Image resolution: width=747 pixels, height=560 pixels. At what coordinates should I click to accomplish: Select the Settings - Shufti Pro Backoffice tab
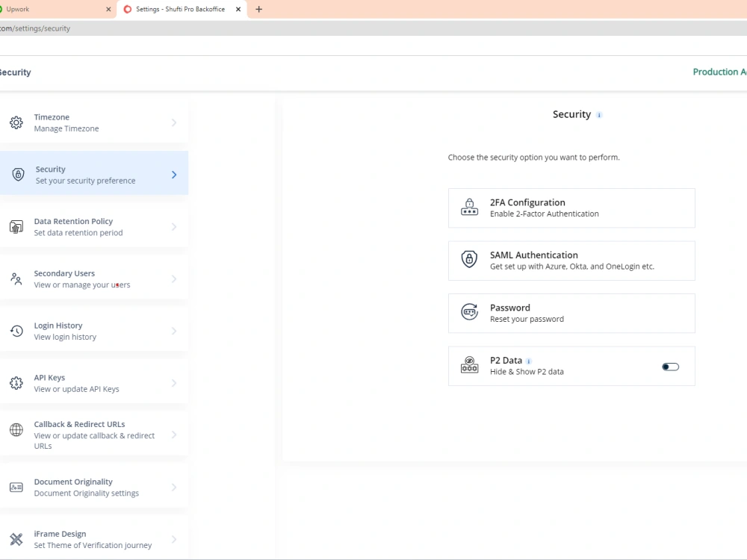[x=182, y=9]
